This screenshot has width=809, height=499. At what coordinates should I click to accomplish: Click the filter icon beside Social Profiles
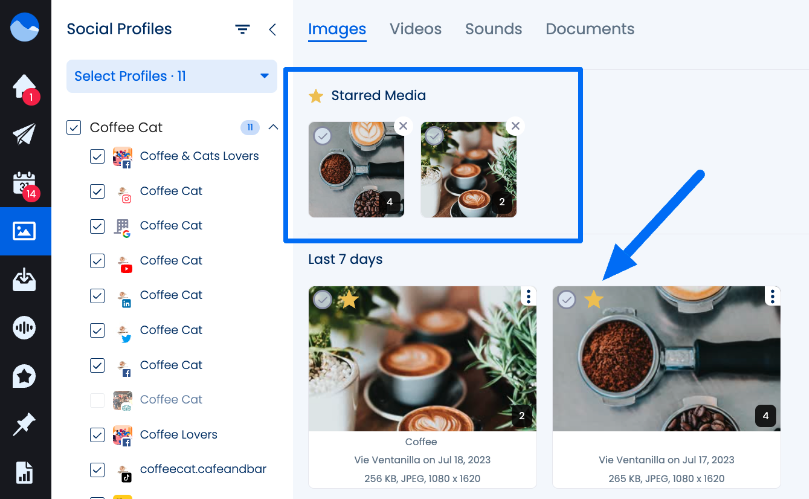[242, 29]
